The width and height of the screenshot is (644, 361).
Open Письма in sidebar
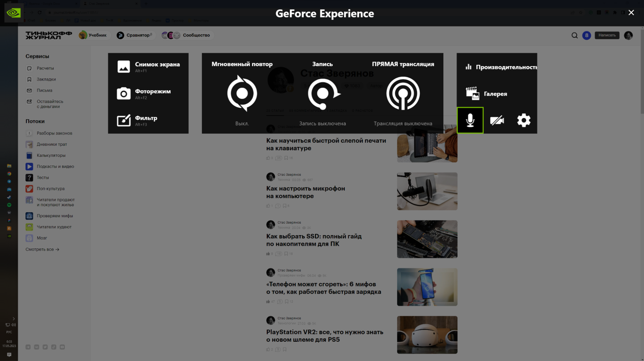[x=39, y=91]
